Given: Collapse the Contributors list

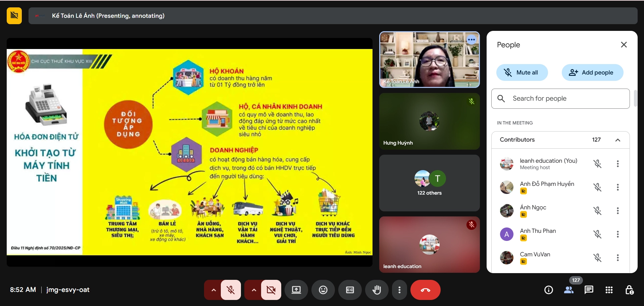Looking at the screenshot, I should [617, 140].
